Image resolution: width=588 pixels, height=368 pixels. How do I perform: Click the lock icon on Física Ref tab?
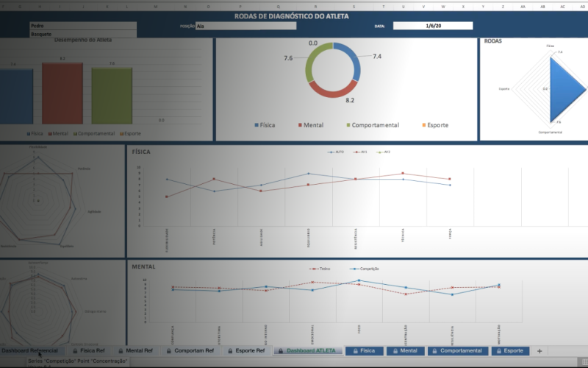[73, 351]
